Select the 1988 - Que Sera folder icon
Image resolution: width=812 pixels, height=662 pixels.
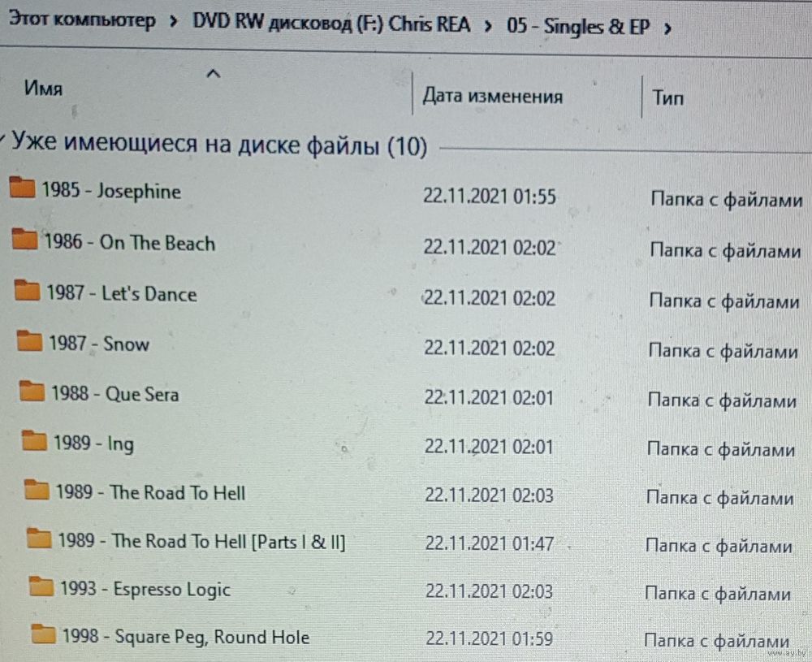(x=32, y=391)
